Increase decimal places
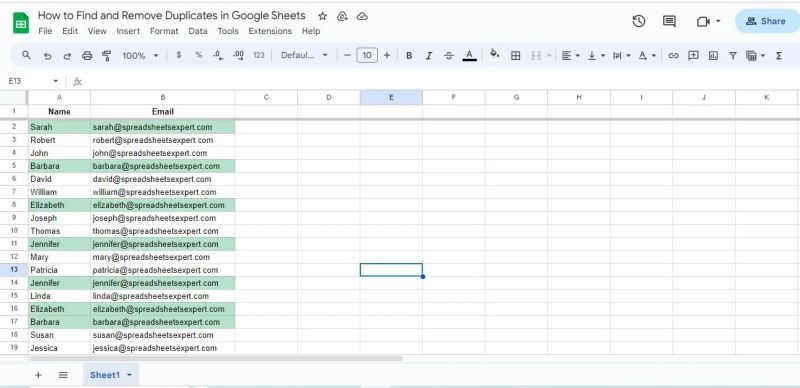This screenshot has height=388, width=800. (238, 56)
